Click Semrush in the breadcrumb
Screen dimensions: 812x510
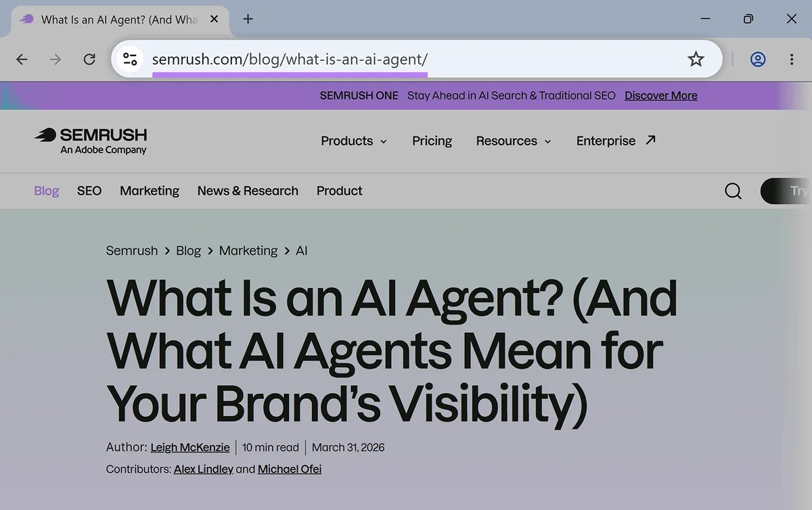tap(132, 250)
